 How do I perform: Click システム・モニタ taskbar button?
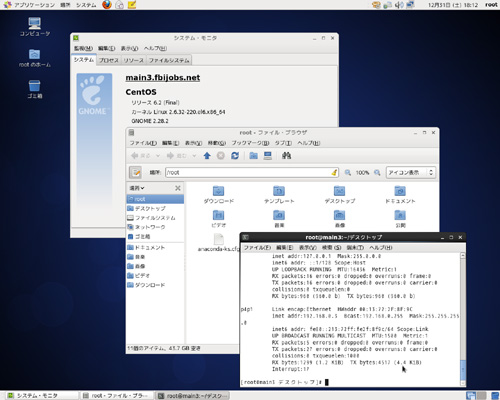(x=42, y=396)
